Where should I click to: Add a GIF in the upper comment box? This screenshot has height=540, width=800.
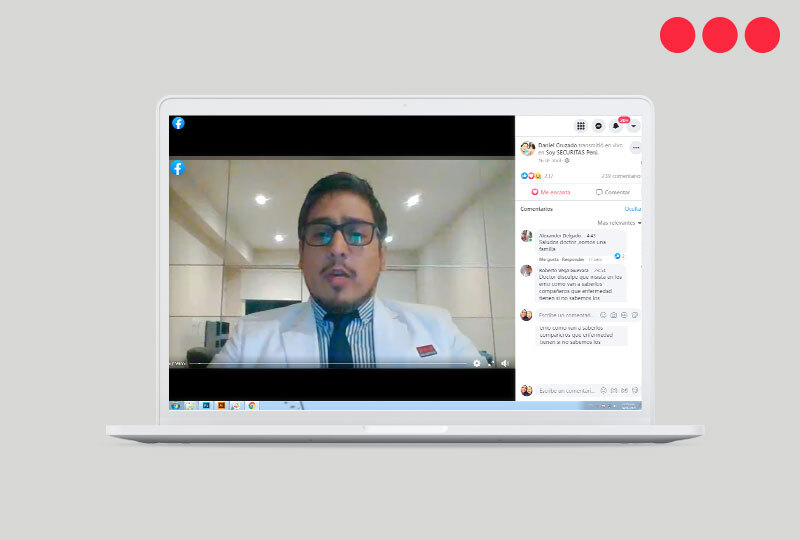coord(624,315)
